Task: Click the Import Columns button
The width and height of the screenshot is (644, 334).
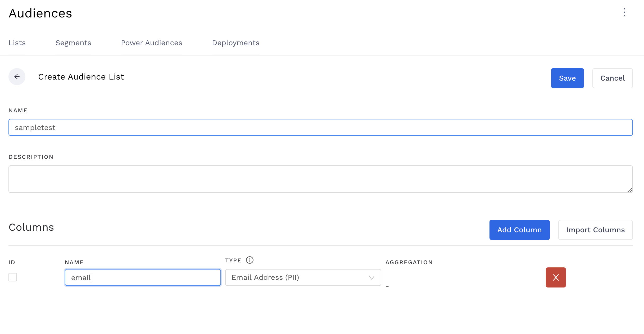Action: point(595,230)
